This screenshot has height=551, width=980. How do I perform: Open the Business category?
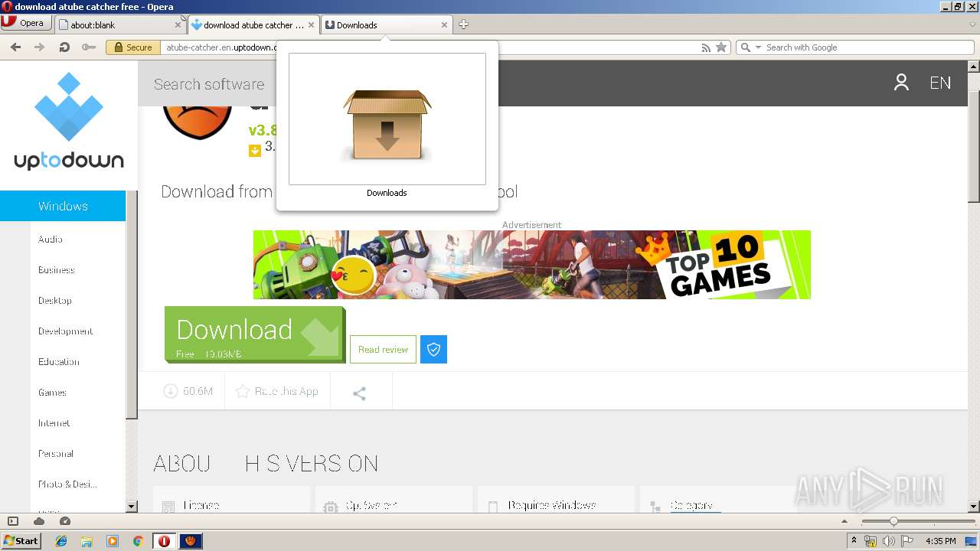pos(57,270)
